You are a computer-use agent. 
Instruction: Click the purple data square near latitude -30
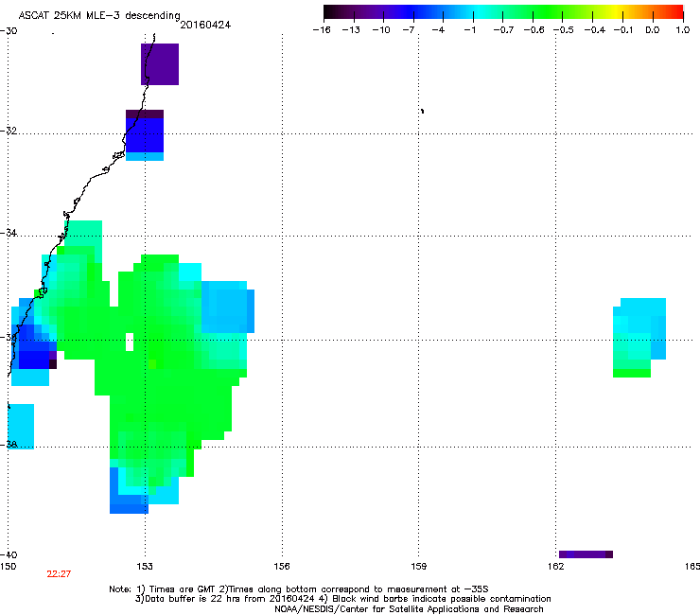click(160, 64)
